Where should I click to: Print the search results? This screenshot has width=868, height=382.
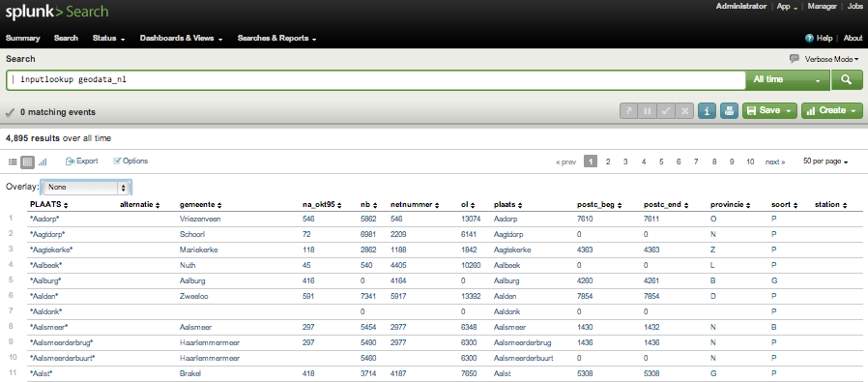pos(729,110)
